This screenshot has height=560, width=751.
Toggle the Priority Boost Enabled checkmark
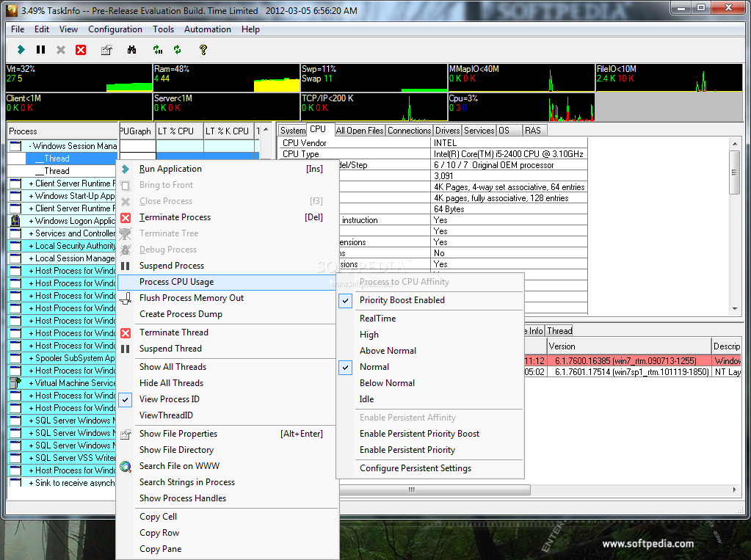[345, 300]
